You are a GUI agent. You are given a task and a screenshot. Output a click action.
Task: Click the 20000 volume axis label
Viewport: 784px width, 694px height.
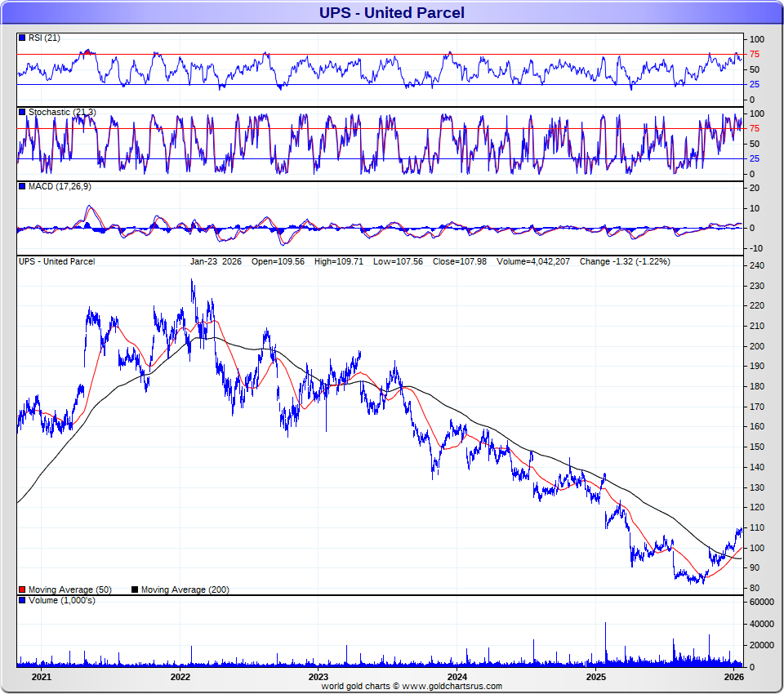[762, 646]
